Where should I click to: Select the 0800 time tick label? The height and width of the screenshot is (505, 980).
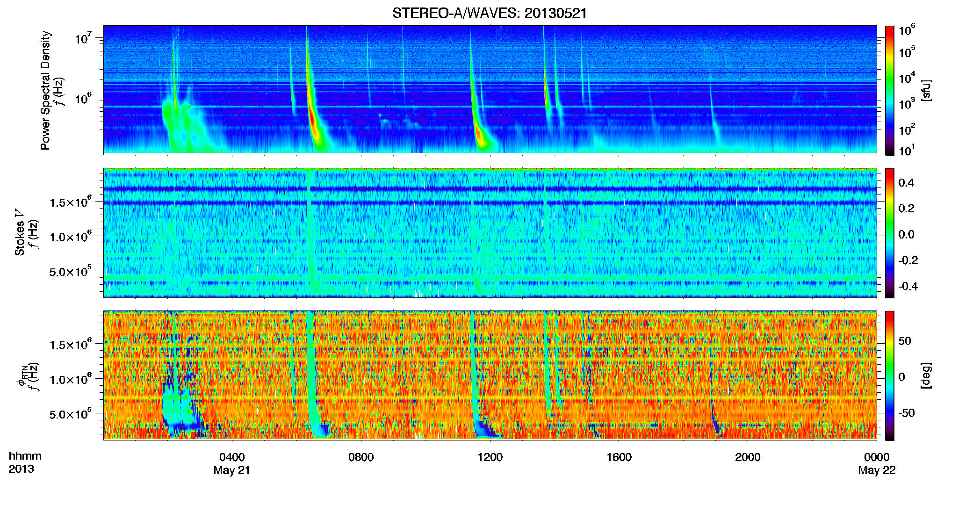pos(361,457)
